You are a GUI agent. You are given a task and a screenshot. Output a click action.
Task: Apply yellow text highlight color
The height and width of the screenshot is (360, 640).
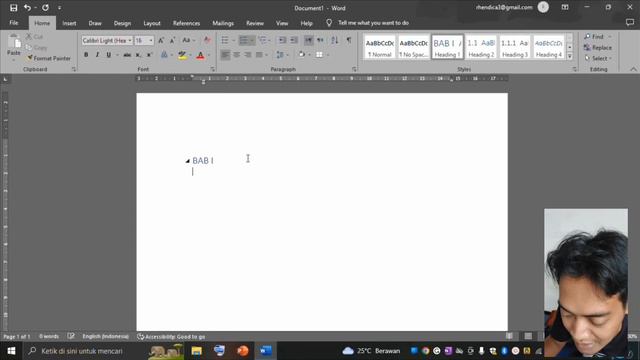tap(182, 55)
